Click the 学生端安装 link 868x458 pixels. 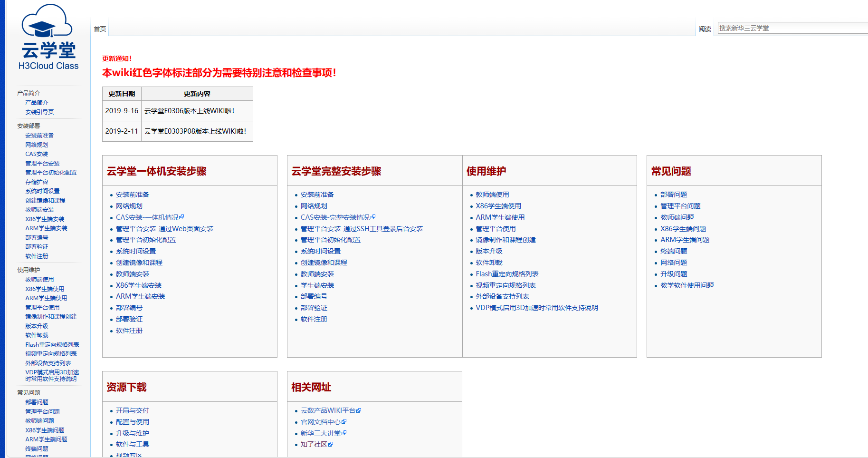tap(317, 285)
